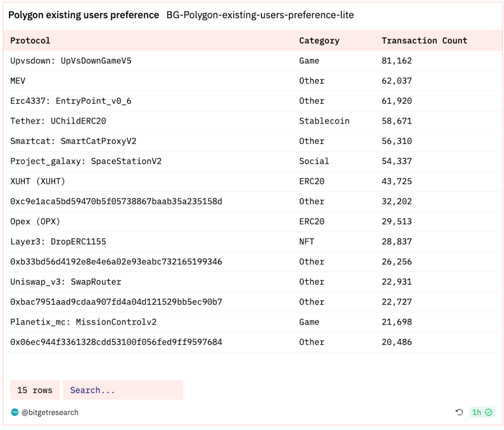This screenshot has height=430, width=504.
Task: Click the Uniswap_v3: SwapRouter protocol cell
Action: [x=65, y=282]
